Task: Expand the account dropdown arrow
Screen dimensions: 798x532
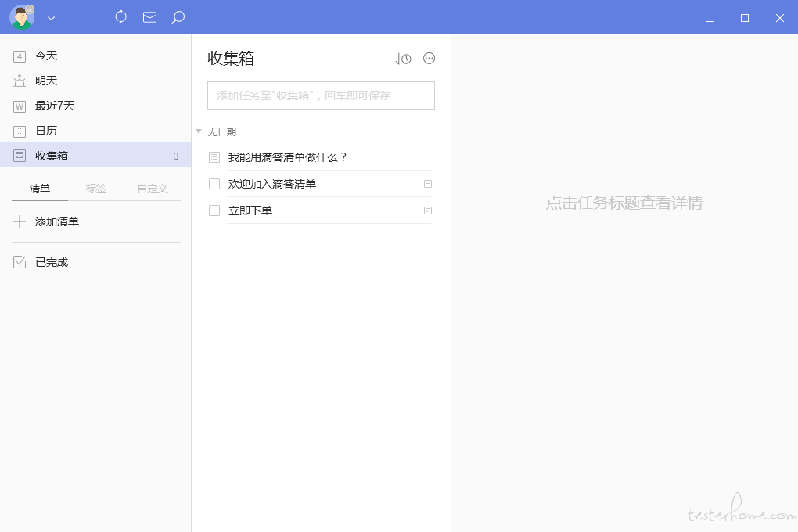Action: 52,18
